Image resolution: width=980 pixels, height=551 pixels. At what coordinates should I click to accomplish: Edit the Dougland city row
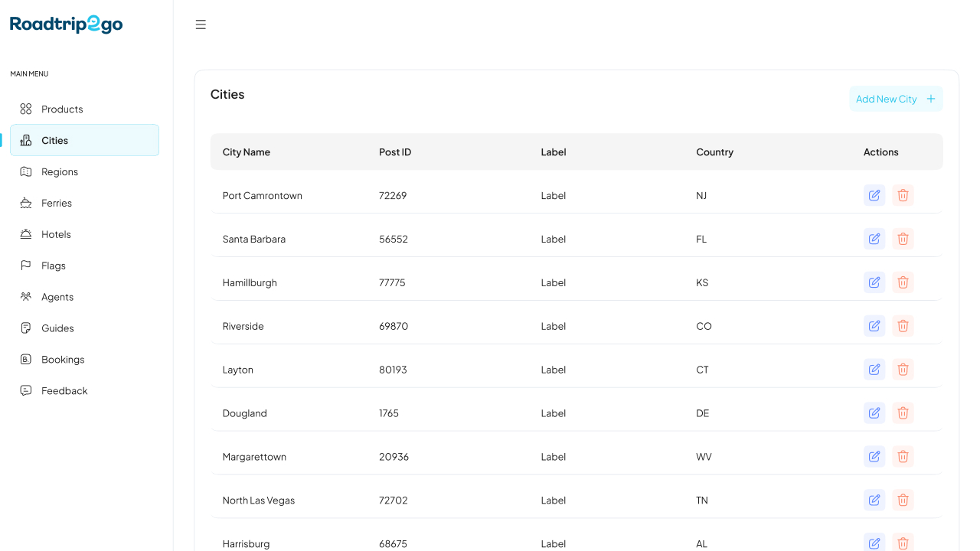[x=874, y=413]
